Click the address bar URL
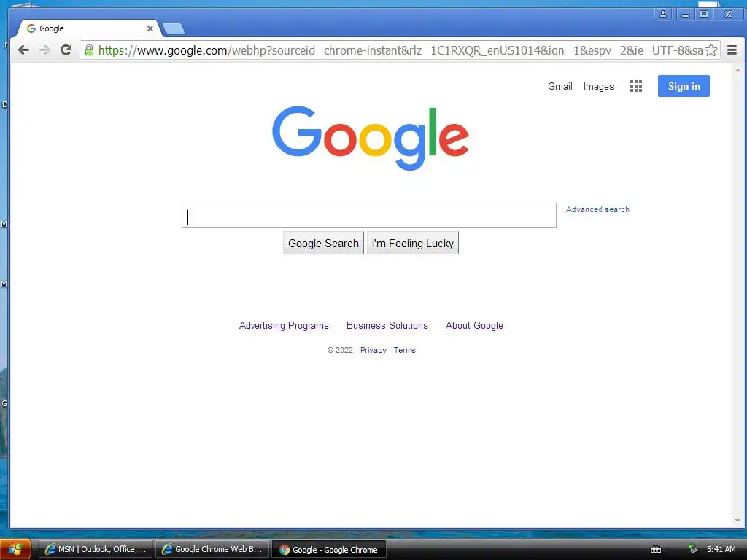This screenshot has width=747, height=560. [x=400, y=50]
